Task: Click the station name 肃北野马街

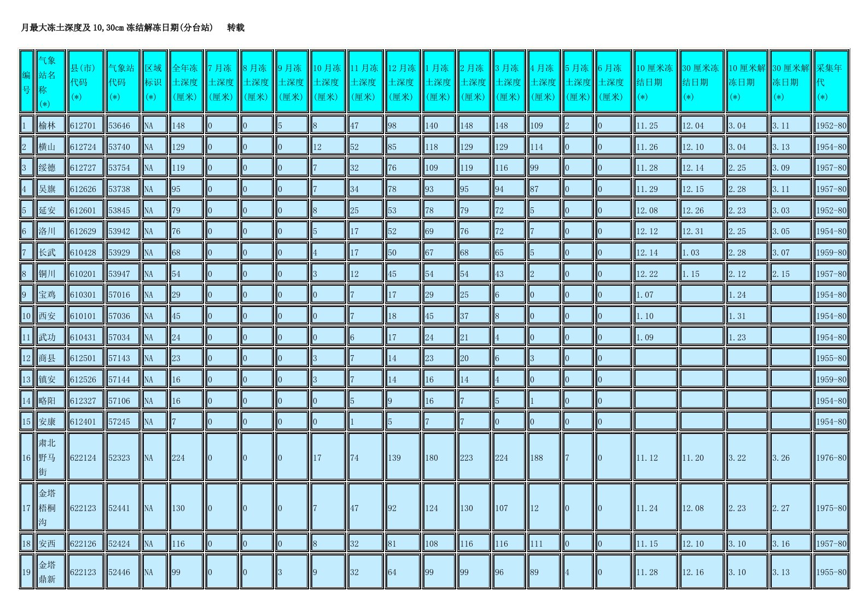Action: (x=47, y=457)
